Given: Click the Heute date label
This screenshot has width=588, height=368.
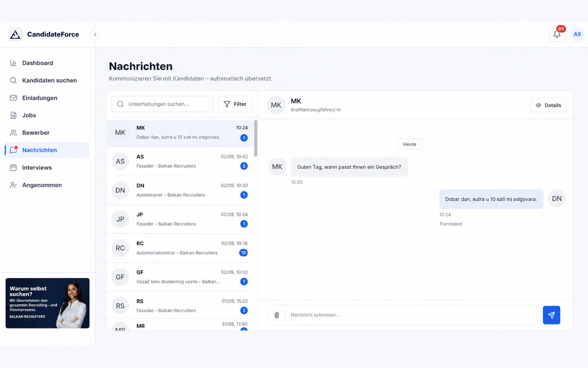Looking at the screenshot, I should 410,144.
